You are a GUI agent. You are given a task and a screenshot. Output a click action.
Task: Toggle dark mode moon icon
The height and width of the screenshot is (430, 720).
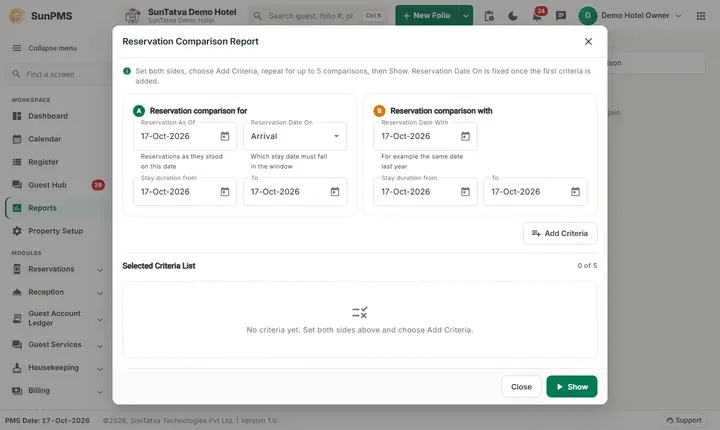coord(513,16)
